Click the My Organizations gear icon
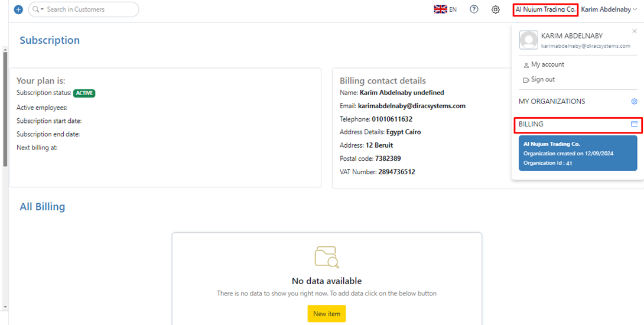Screen dimensions: 644x325 pos(634,102)
